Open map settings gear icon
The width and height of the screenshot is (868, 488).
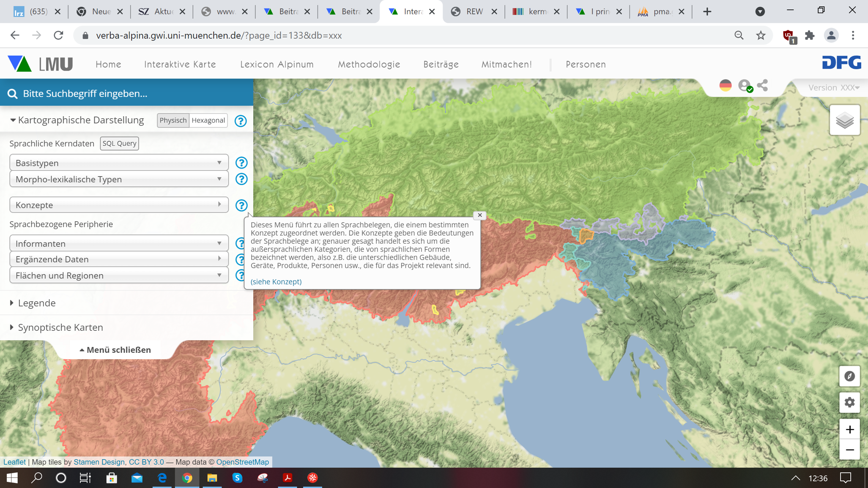coord(849,402)
